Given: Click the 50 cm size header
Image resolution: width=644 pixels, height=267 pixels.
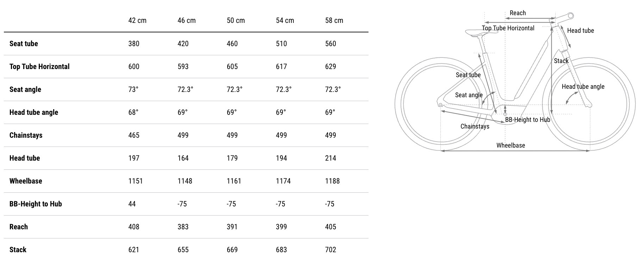Looking at the screenshot, I should 235,20.
